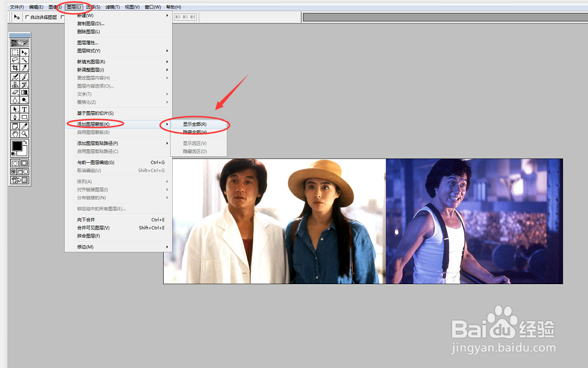Choose 与前一图层编组(G) entry

click(x=118, y=163)
